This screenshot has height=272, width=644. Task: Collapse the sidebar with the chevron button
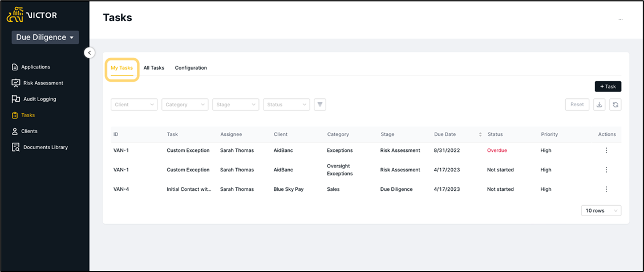click(x=90, y=53)
